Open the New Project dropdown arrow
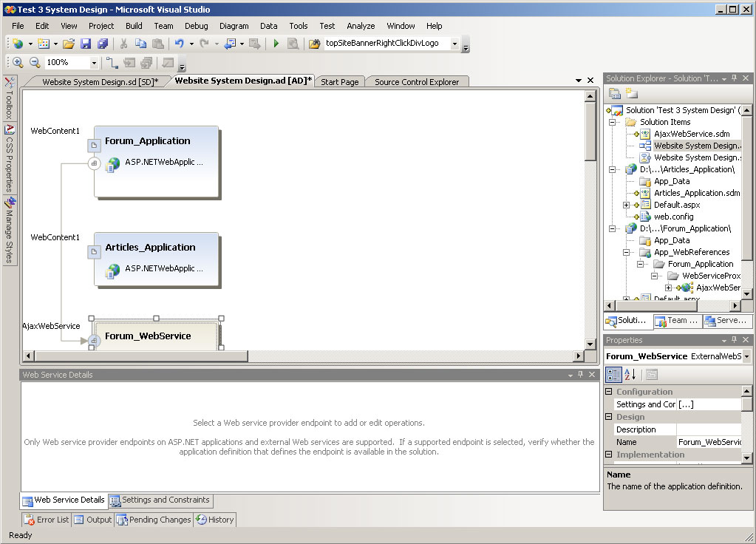 click(30, 44)
